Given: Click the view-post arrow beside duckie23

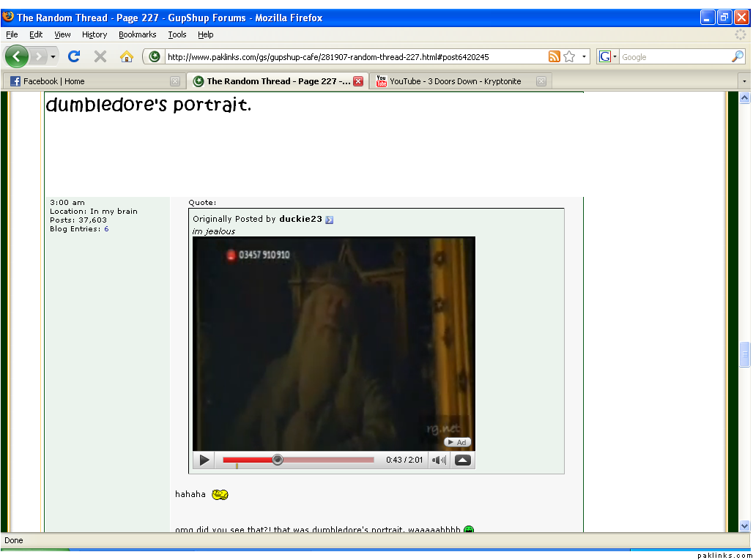Looking at the screenshot, I should [x=330, y=220].
